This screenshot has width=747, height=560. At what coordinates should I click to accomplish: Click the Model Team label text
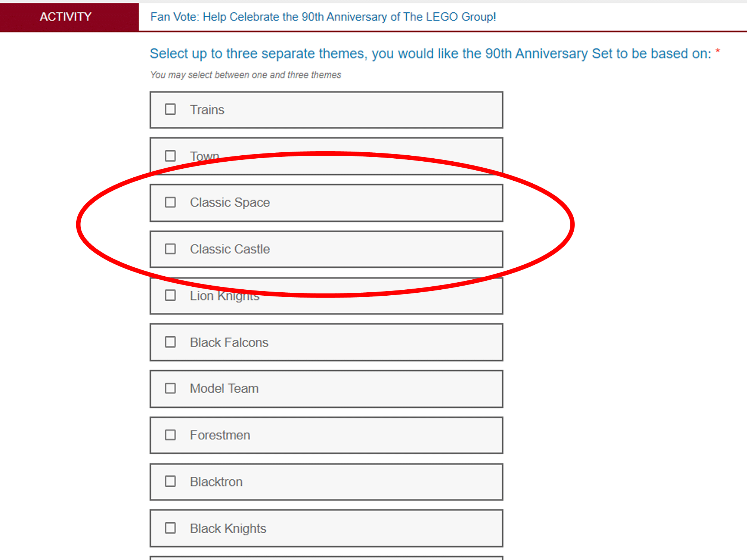(224, 388)
